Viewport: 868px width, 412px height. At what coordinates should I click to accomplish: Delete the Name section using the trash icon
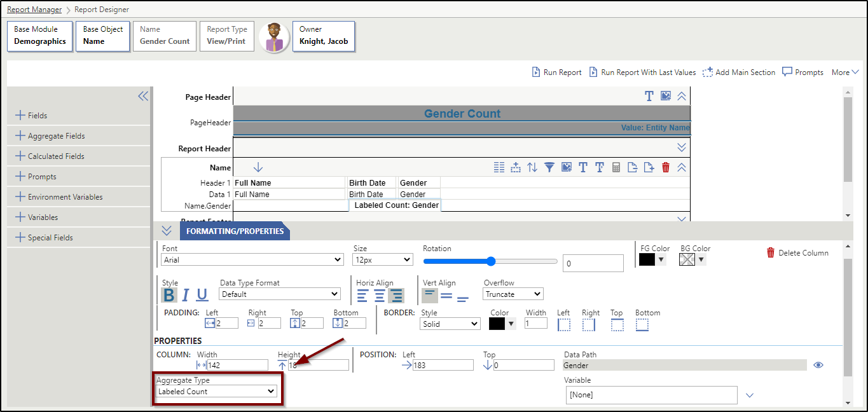pyautogui.click(x=666, y=167)
